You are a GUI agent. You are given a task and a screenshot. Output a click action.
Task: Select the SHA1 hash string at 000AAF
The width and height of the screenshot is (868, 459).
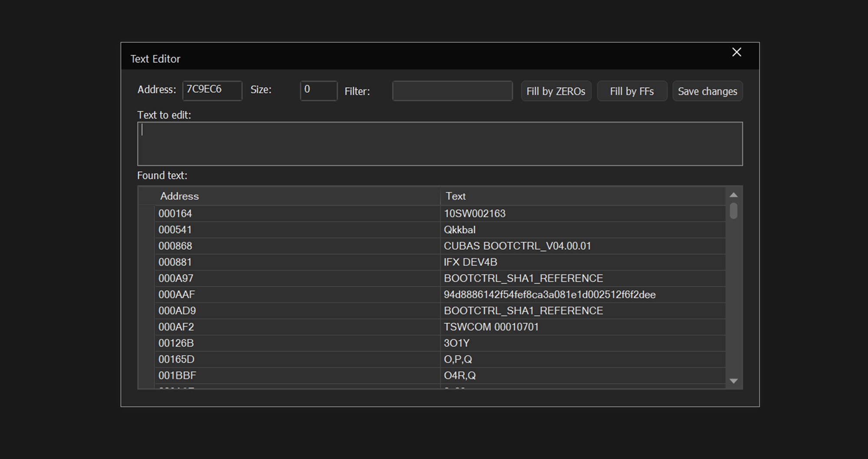549,295
